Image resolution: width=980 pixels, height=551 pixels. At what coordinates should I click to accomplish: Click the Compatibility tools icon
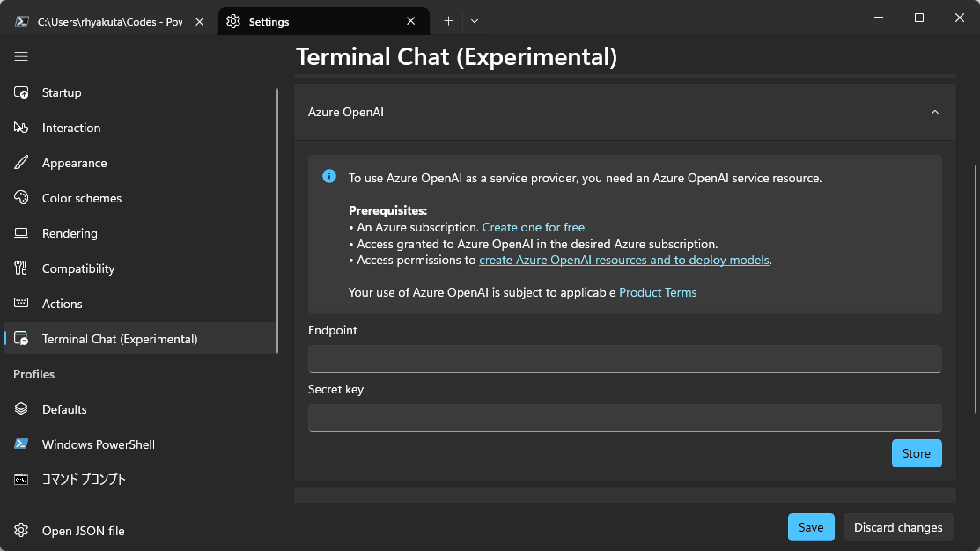coord(21,268)
